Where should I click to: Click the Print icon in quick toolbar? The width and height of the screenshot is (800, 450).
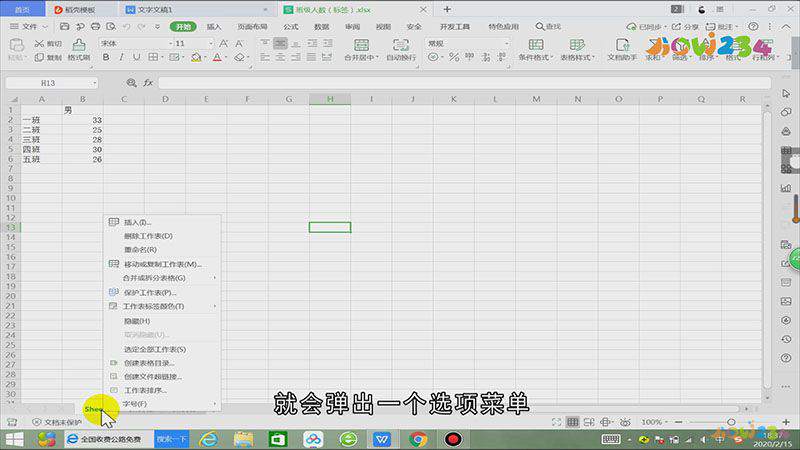[x=95, y=27]
